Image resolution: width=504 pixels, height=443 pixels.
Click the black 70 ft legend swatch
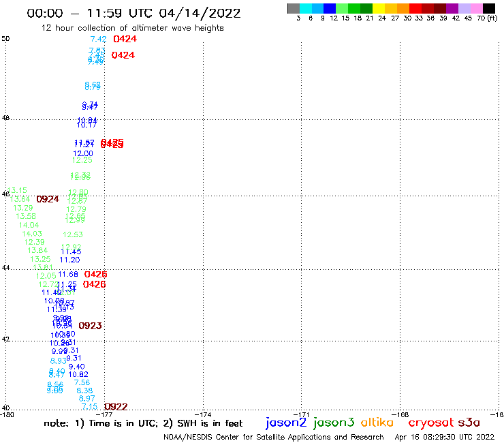coord(489,8)
